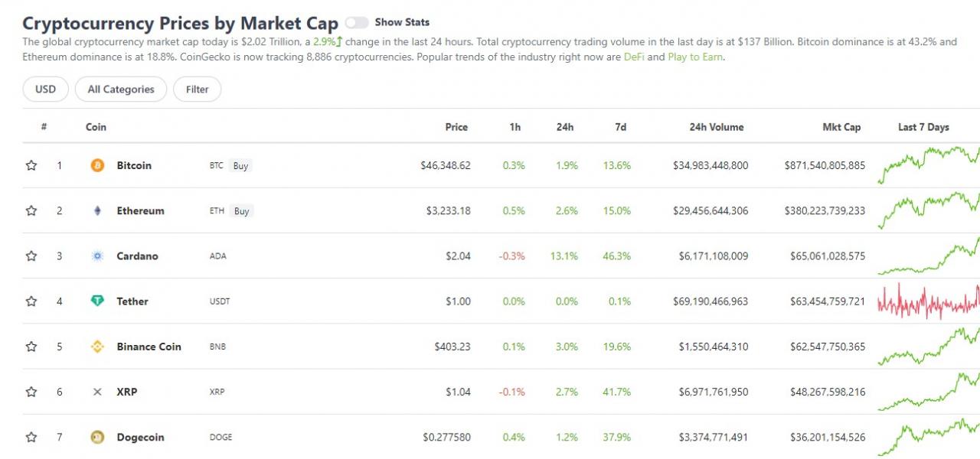The height and width of the screenshot is (459, 980).
Task: Click the Binance Coin logo icon
Action: pyautogui.click(x=97, y=347)
